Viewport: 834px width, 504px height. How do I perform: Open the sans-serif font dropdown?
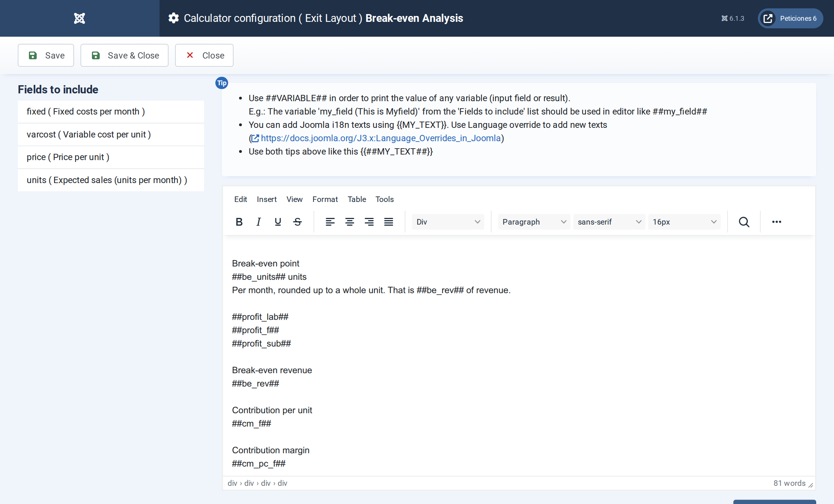click(609, 222)
